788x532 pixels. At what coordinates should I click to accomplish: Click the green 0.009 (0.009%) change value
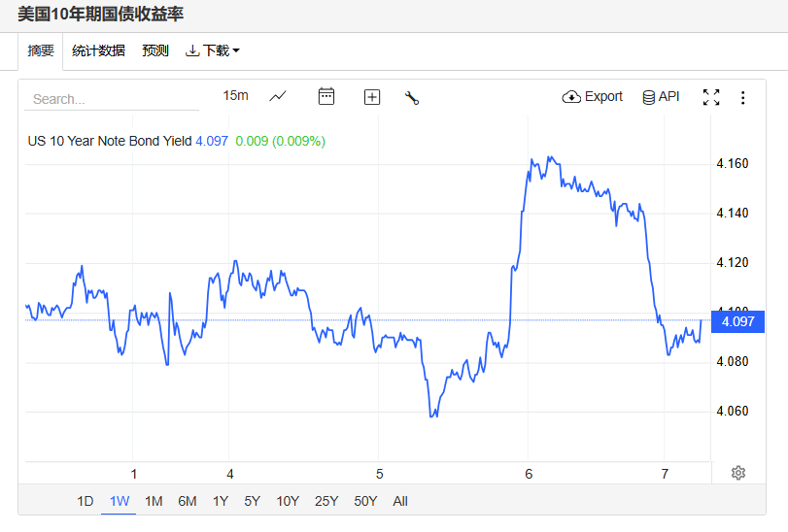coord(281,141)
